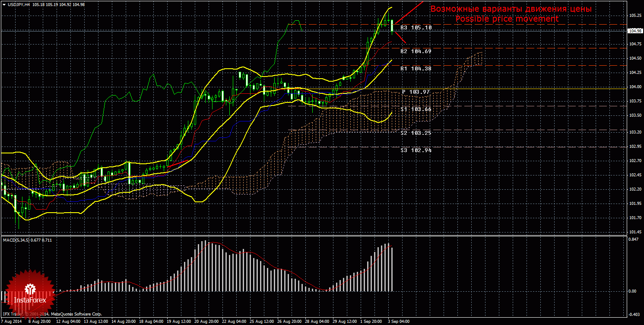Select the P 103.97 pivot point label

point(416,92)
